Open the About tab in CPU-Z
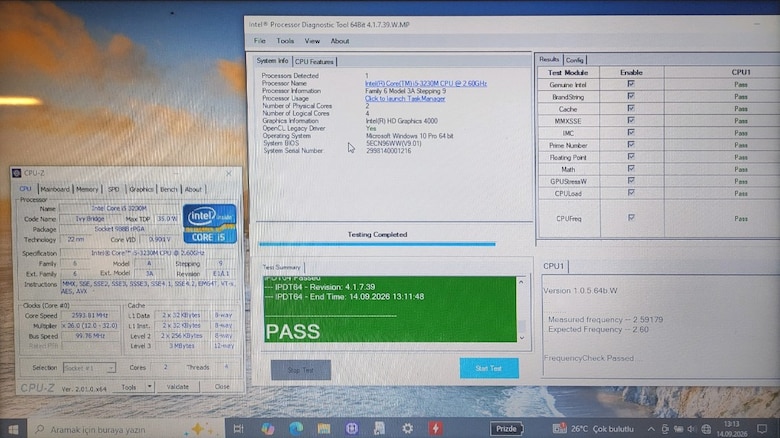780x438 pixels. point(194,190)
